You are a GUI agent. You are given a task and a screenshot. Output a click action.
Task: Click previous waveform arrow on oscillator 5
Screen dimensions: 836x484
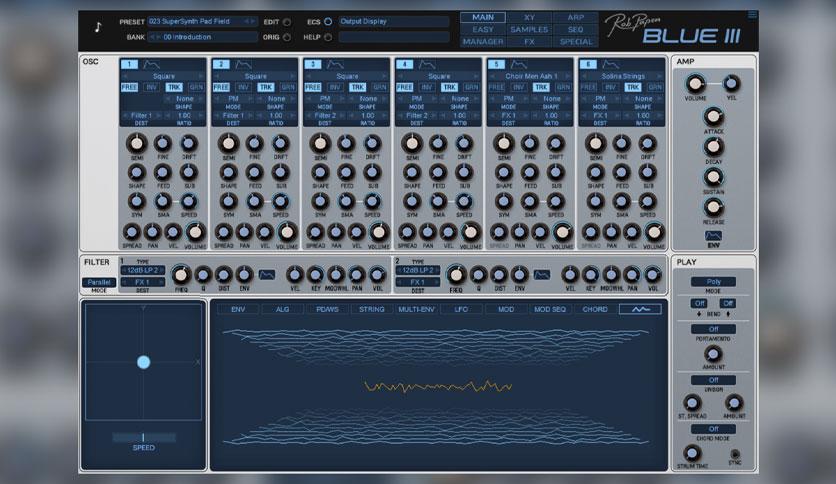(x=492, y=76)
